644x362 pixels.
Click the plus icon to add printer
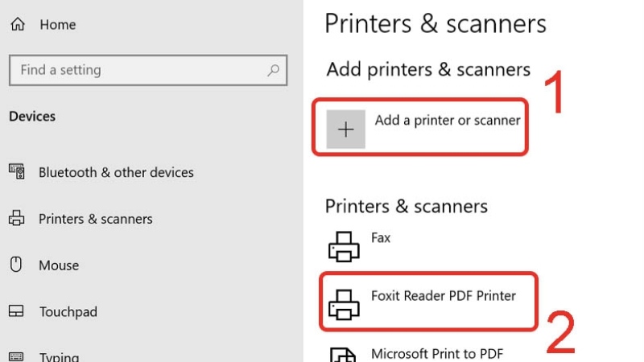pyautogui.click(x=346, y=130)
